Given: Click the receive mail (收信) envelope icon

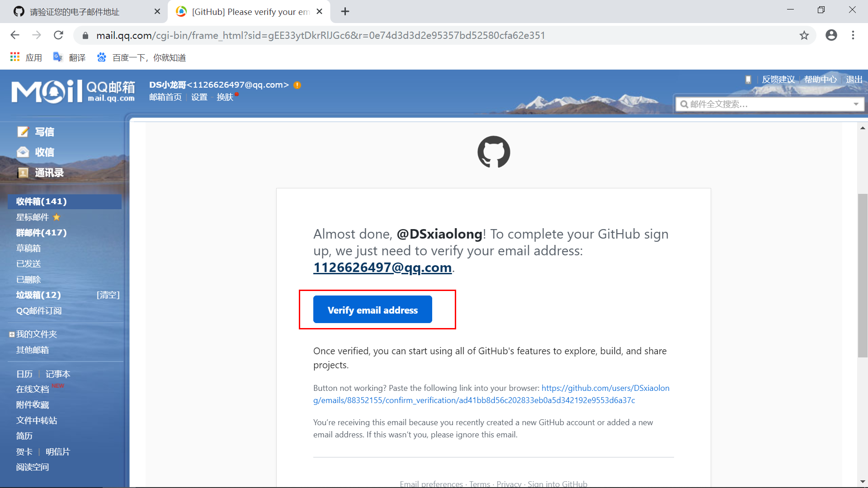Looking at the screenshot, I should click(23, 152).
